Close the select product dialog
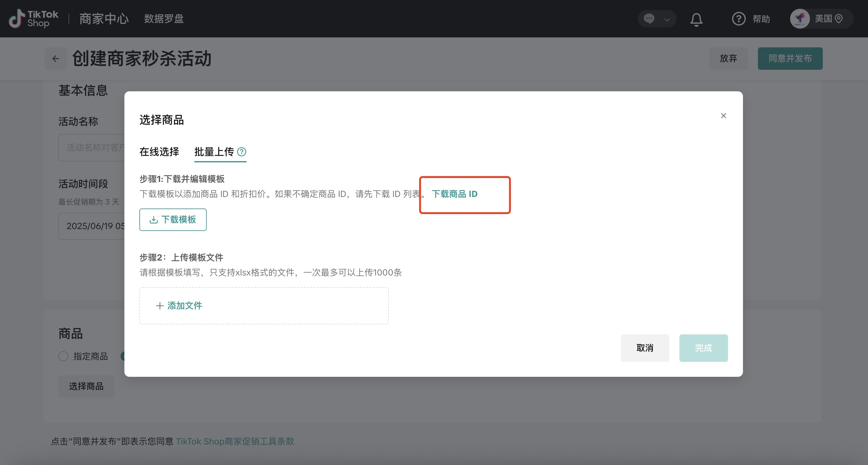Screen dimensions: 868x465 (x=723, y=116)
